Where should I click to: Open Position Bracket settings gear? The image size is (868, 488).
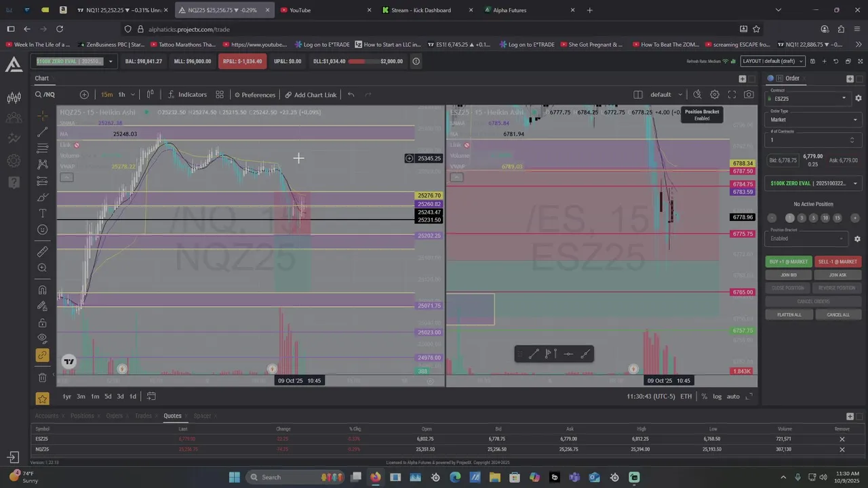click(857, 239)
